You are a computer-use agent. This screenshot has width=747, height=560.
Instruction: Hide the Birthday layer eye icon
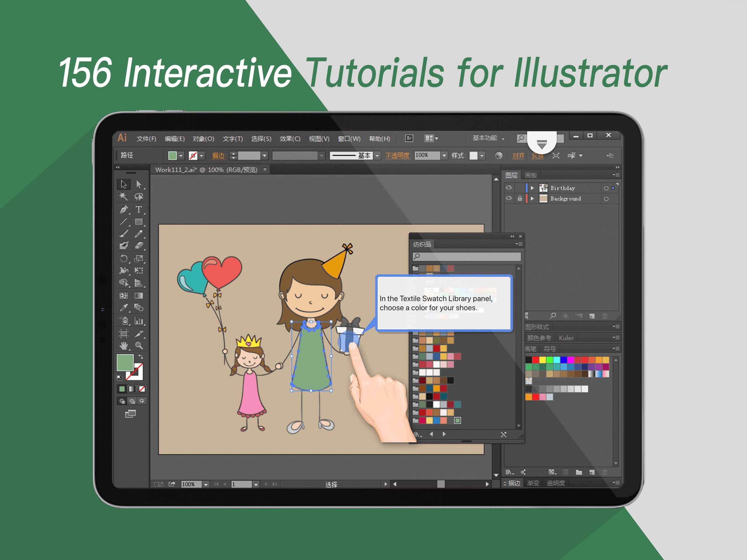tap(509, 188)
